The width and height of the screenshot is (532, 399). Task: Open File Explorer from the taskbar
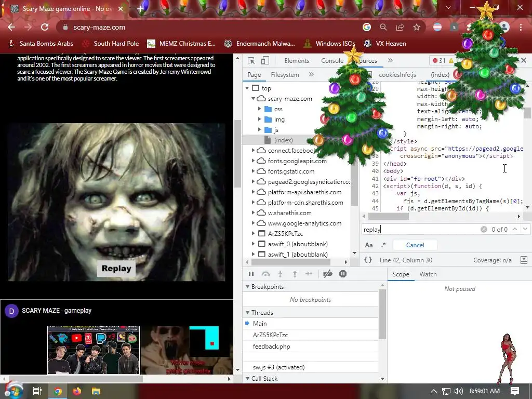pyautogui.click(x=96, y=391)
